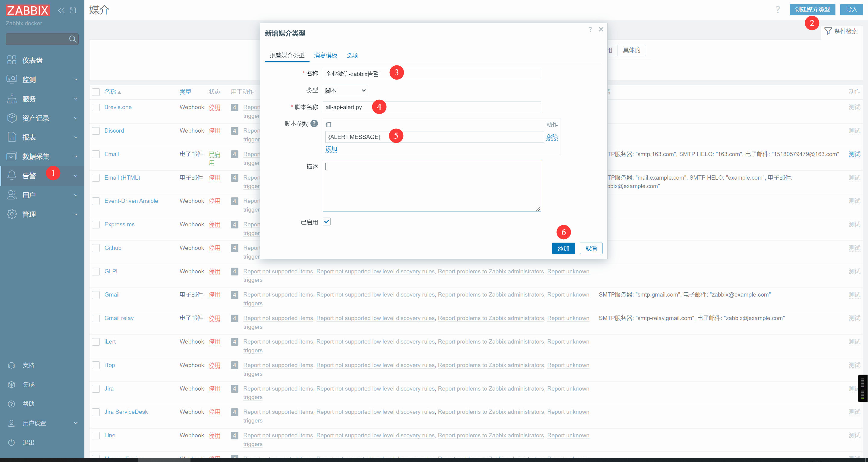Check the Email (HTML) row checkbox

(x=96, y=178)
